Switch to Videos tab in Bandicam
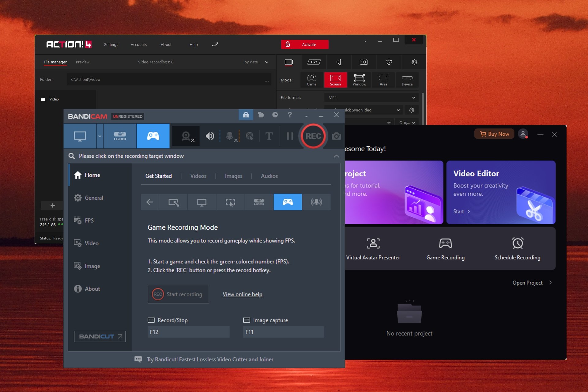Viewport: 588px width, 392px height. click(x=198, y=176)
